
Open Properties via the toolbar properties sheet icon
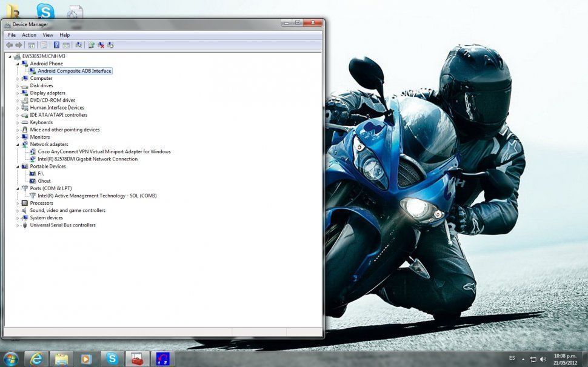44,45
